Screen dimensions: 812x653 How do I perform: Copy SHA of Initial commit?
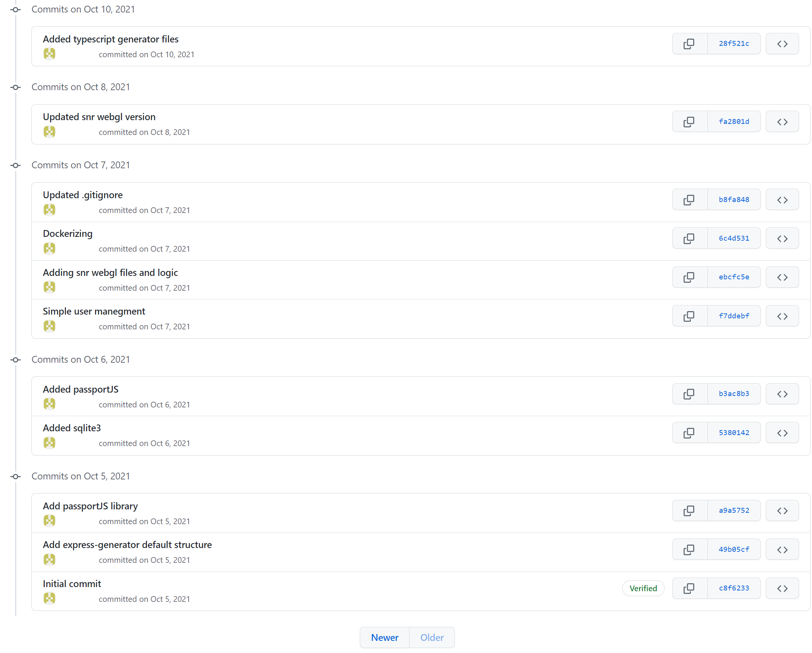tap(689, 588)
